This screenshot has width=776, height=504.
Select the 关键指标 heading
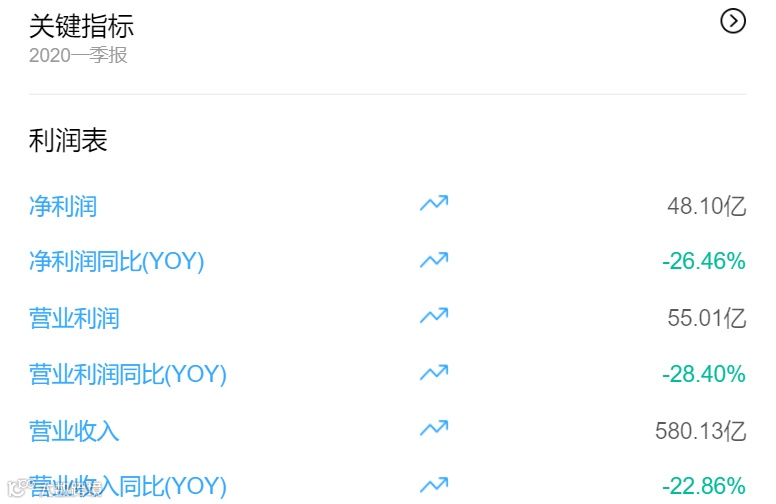[81, 26]
